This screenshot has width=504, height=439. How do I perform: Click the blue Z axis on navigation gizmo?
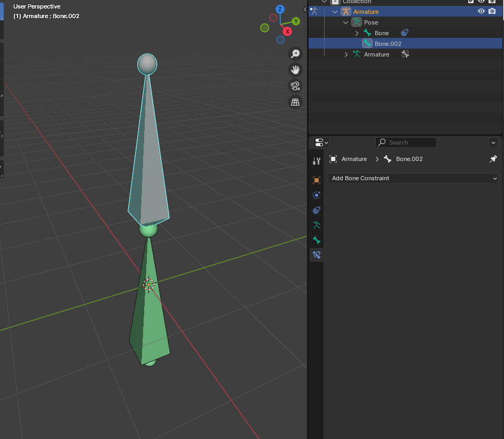point(280,9)
